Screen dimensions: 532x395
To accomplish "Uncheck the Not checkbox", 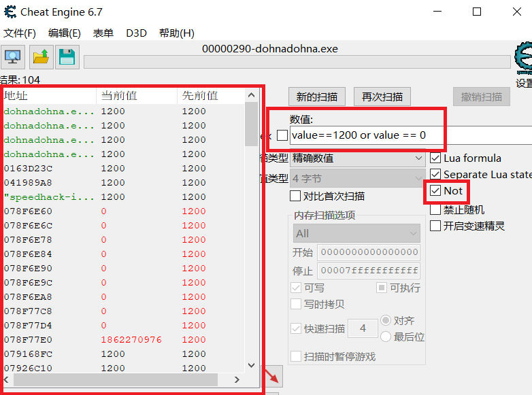I will pos(435,191).
